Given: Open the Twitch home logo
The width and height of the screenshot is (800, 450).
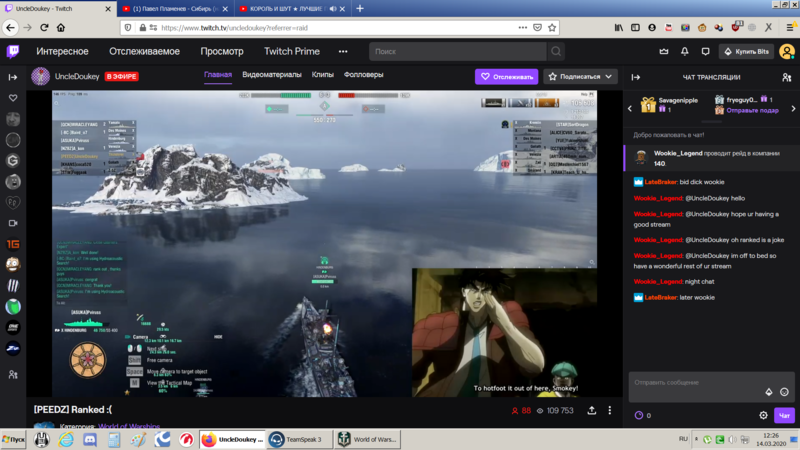Looking at the screenshot, I should pyautogui.click(x=13, y=51).
